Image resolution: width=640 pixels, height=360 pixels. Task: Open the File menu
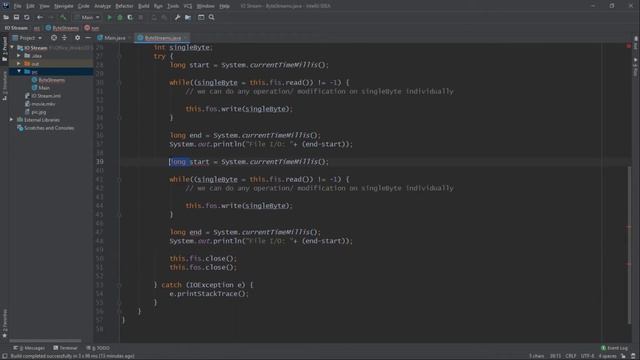pos(18,6)
